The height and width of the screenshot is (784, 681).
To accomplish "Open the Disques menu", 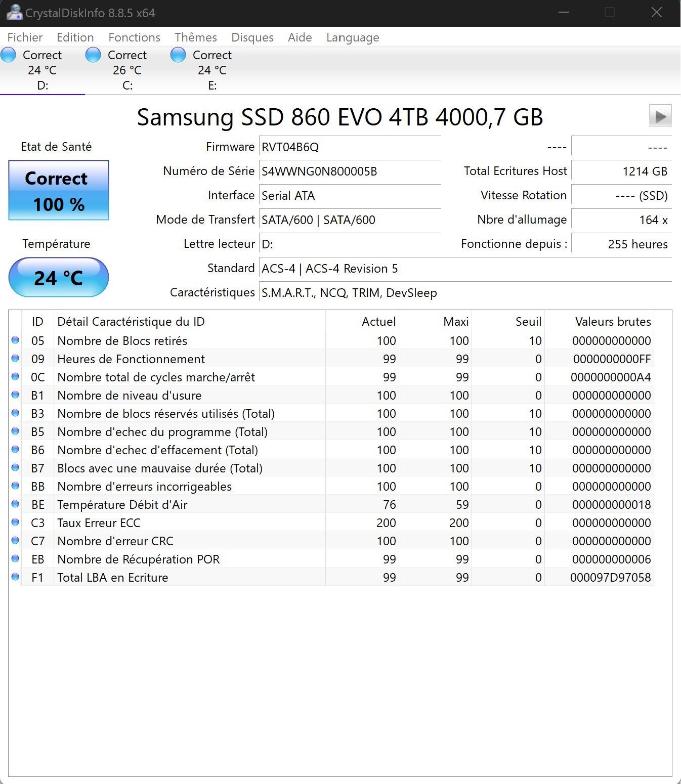I will tap(252, 37).
